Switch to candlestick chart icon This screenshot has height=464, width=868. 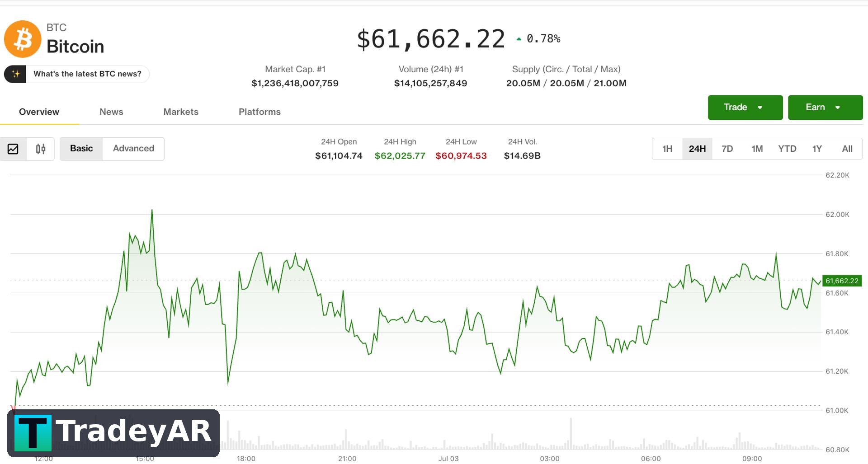coord(41,149)
